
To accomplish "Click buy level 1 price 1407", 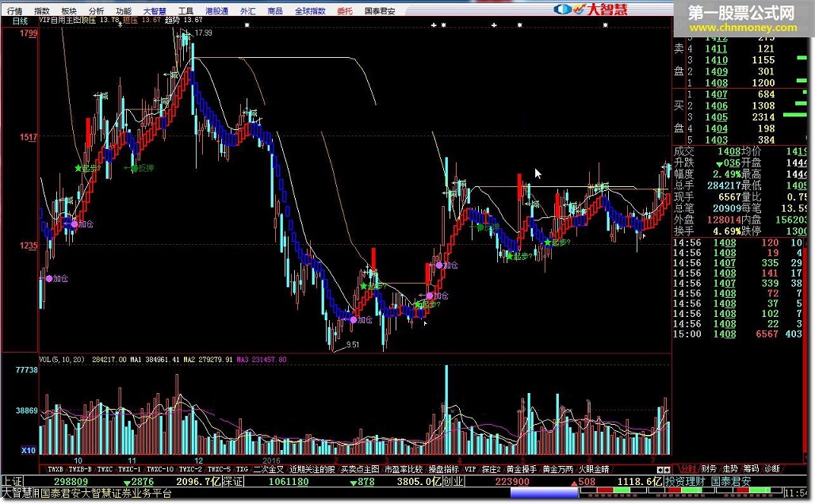I will tap(716, 94).
